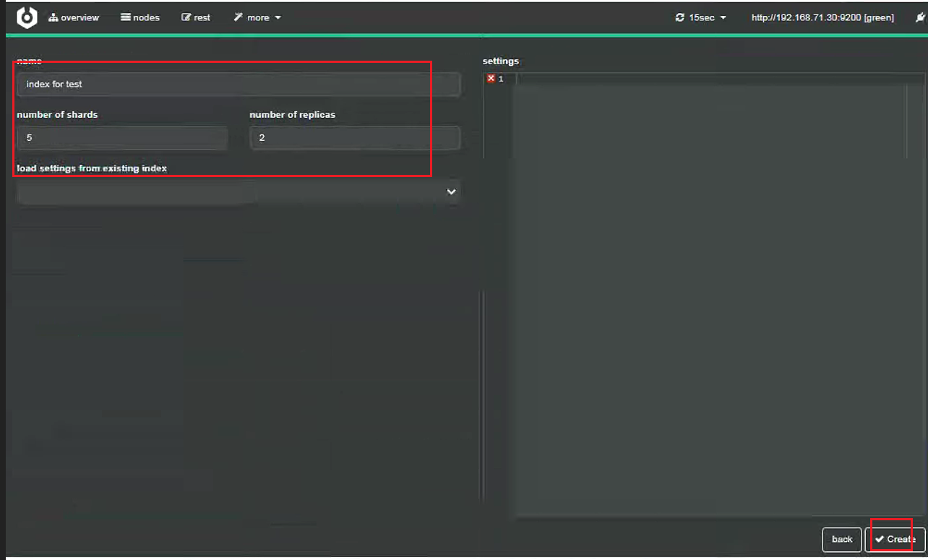Image resolution: width=928 pixels, height=560 pixels.
Task: Edit the number of shards field
Action: click(x=122, y=137)
